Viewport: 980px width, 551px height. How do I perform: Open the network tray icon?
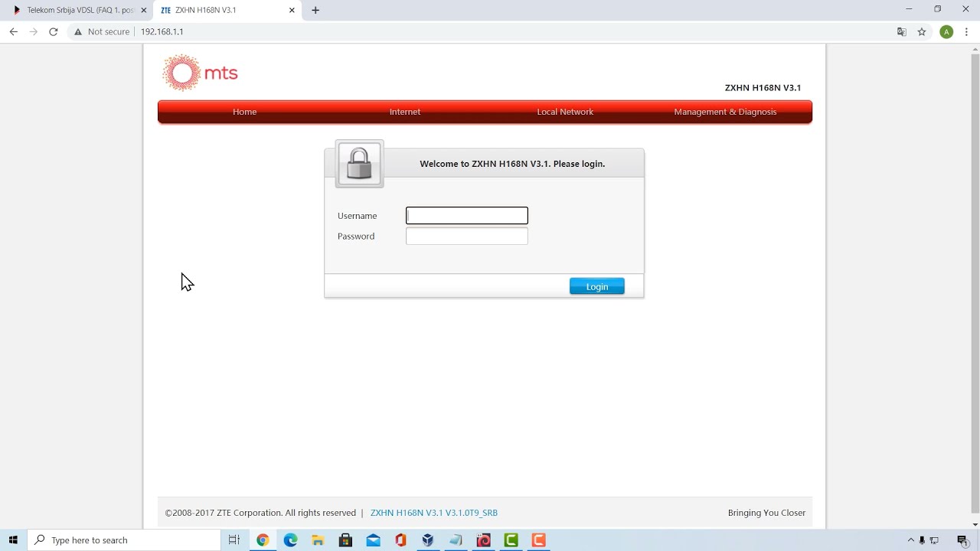click(934, 540)
